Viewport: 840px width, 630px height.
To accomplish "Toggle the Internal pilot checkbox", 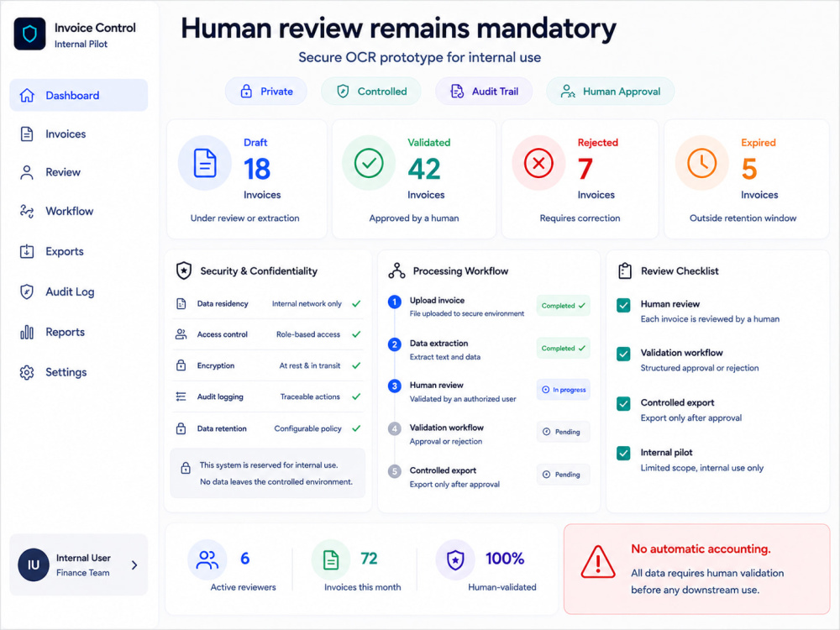I will coord(623,454).
